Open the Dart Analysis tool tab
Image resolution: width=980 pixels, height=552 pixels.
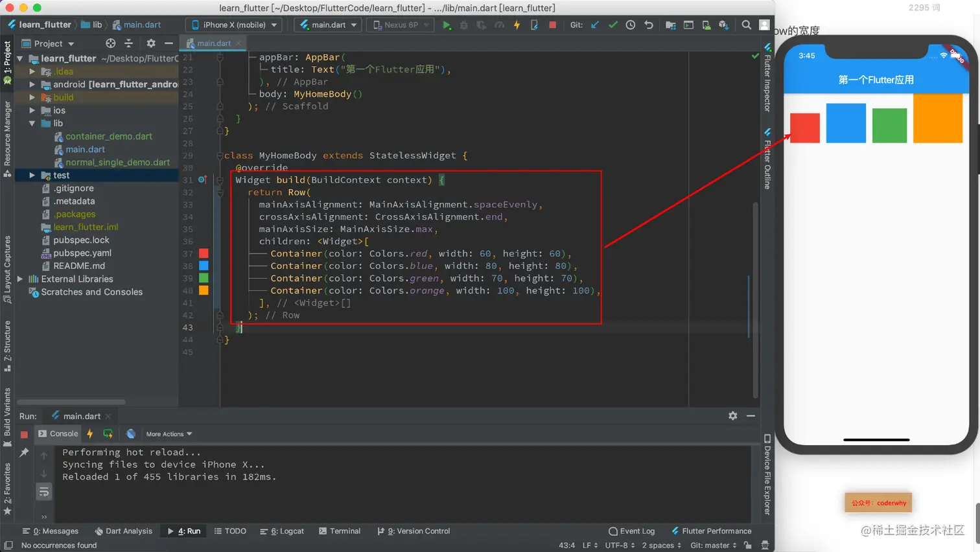[123, 531]
